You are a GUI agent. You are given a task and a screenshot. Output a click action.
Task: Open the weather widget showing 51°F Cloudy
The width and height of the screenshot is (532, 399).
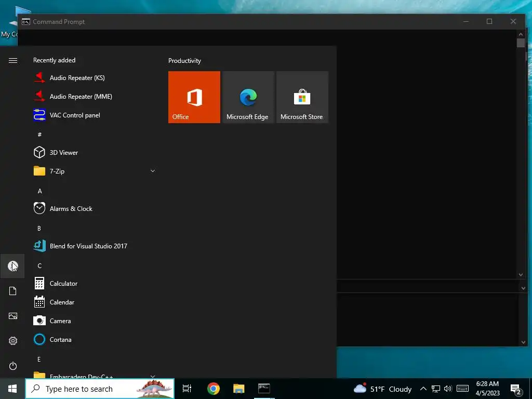tap(382, 389)
